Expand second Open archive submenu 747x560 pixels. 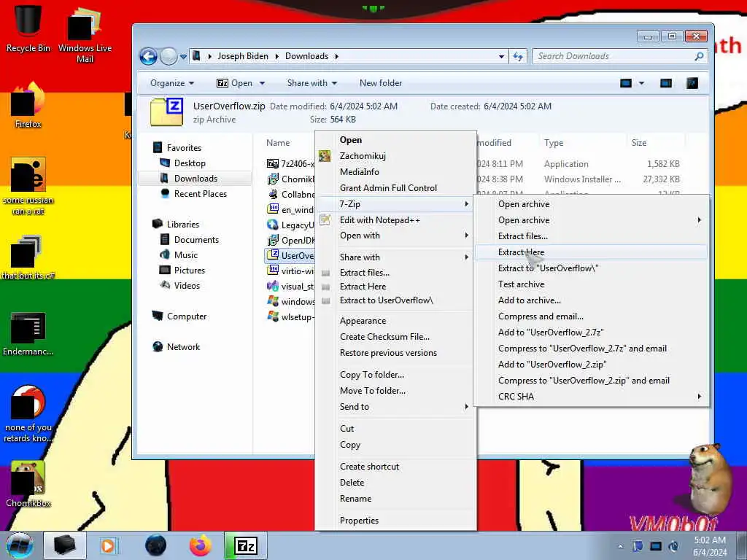(591, 220)
